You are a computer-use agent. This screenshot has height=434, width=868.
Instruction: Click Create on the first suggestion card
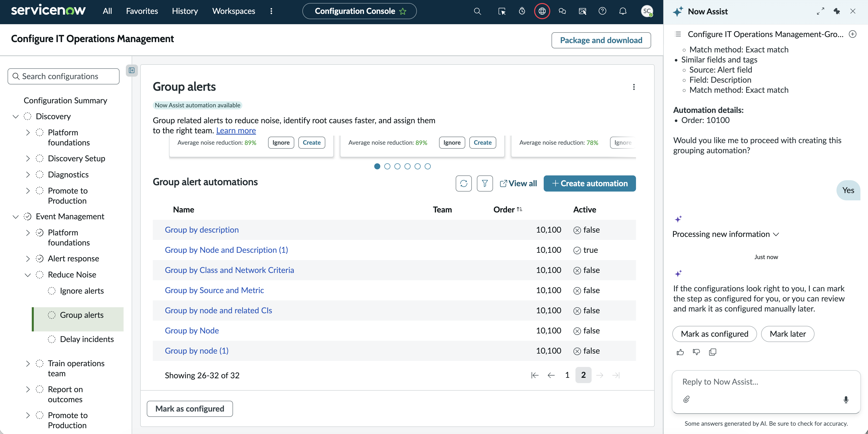(x=311, y=143)
